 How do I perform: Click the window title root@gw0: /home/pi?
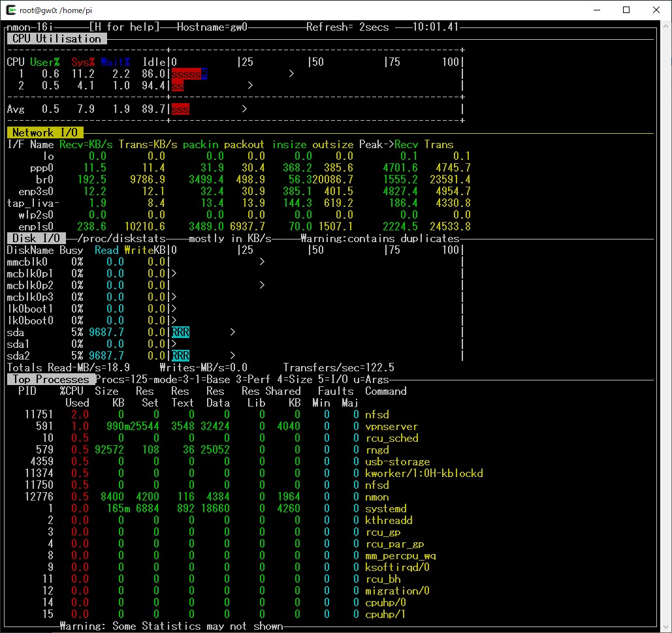(56, 10)
